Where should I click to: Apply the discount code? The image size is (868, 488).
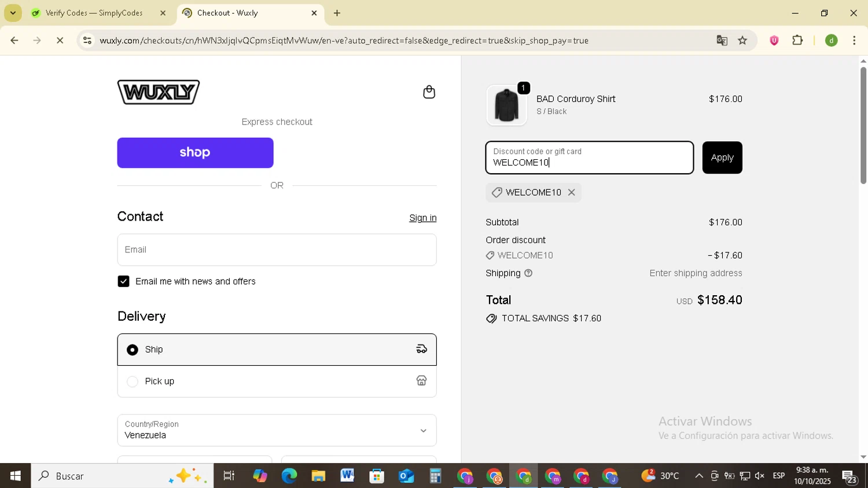coord(722,157)
